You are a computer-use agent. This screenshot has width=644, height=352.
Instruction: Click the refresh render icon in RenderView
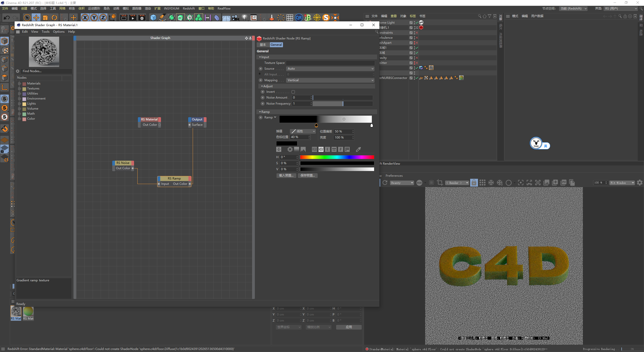pyautogui.click(x=385, y=183)
